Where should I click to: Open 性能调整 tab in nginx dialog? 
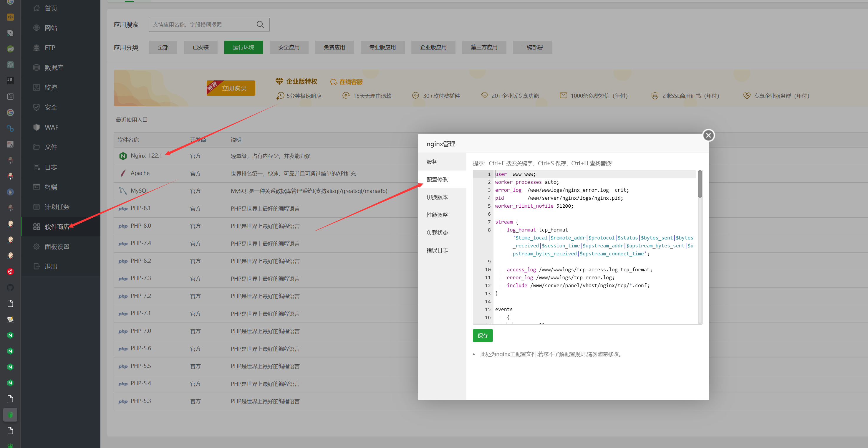(x=437, y=215)
